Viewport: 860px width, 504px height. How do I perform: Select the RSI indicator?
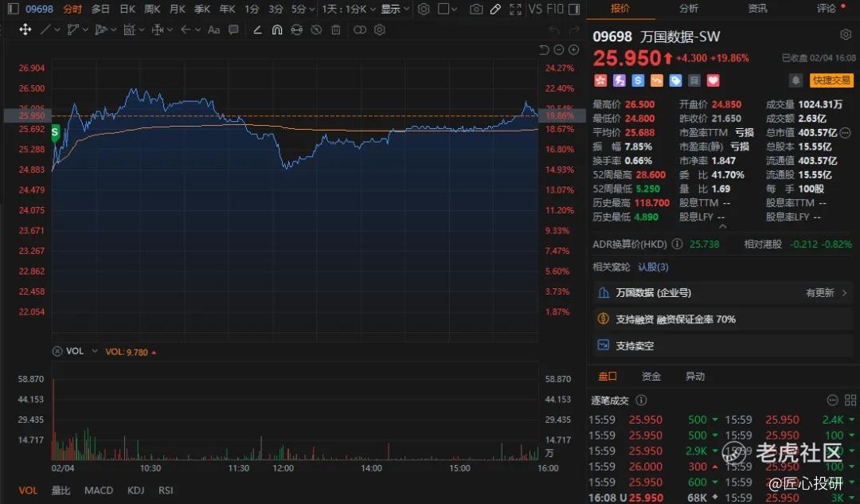[x=166, y=490]
